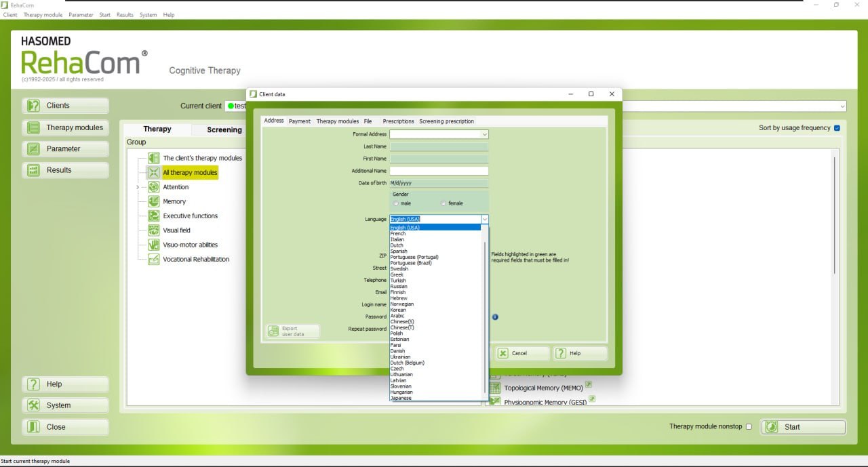Viewport: 868px width, 467px height.
Task: Toggle the Therapy module nonstop checkbox
Action: point(749,426)
